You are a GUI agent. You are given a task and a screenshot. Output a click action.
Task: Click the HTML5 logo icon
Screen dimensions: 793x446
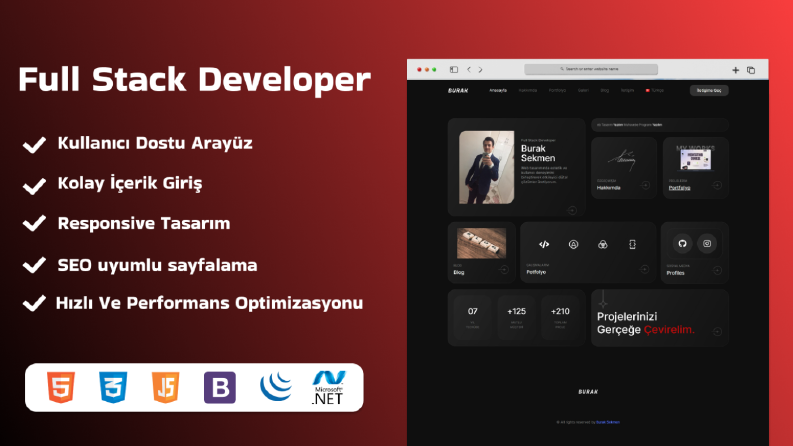click(61, 387)
